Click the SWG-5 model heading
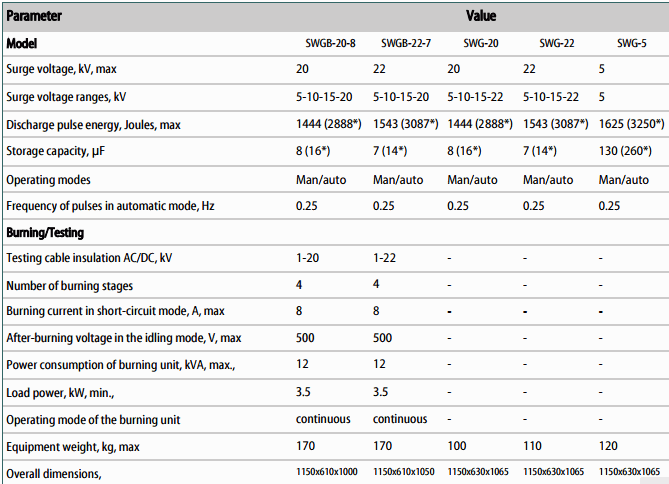Image resolution: width=669 pixels, height=484 pixels. tap(631, 44)
